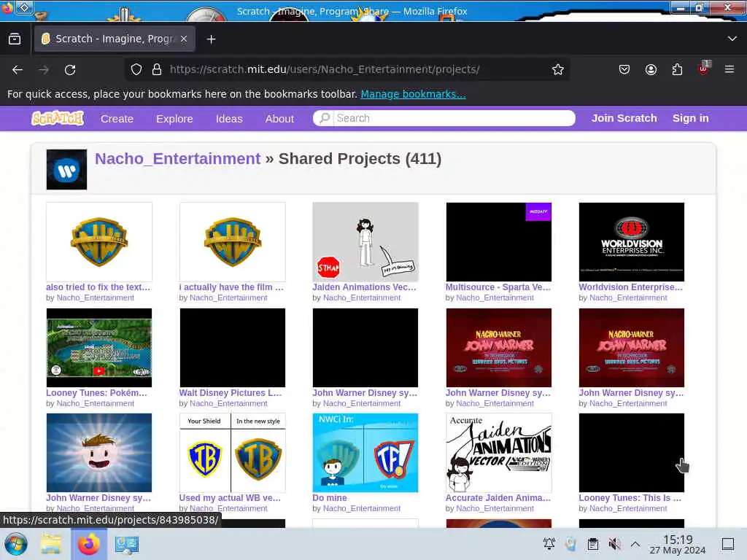Click the Nacho_Entertainment profile avatar
747x560 pixels.
66,169
